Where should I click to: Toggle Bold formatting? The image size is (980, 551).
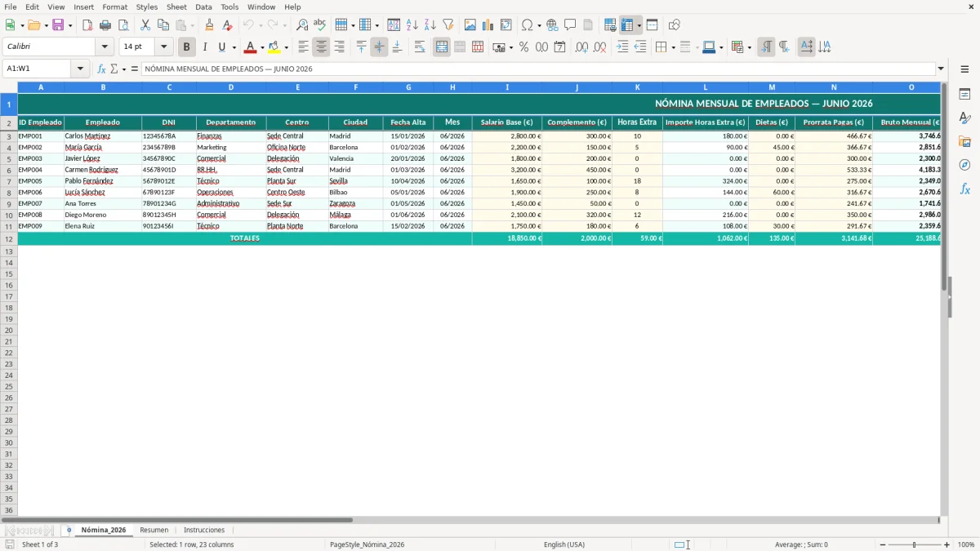click(x=187, y=47)
